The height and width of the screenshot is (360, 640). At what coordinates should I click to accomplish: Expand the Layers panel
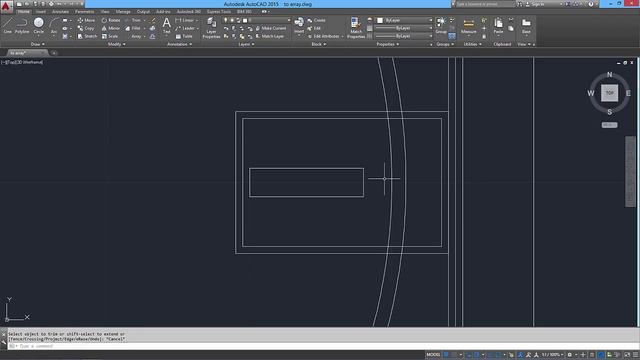click(246, 44)
